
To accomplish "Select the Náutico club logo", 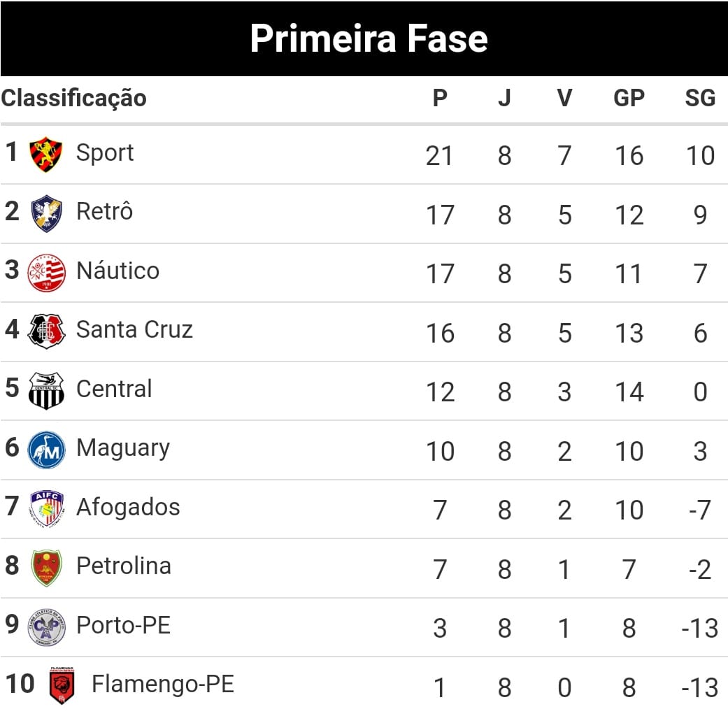I will [x=46, y=273].
